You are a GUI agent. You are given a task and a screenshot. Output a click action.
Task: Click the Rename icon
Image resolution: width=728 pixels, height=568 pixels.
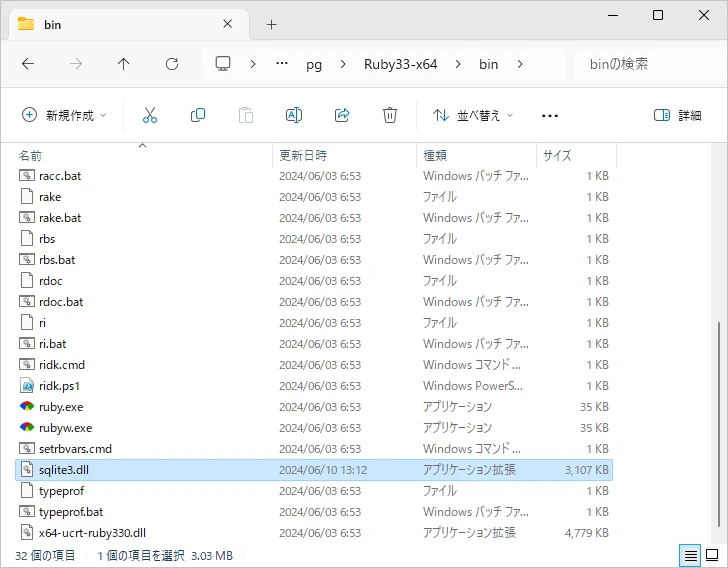point(294,115)
